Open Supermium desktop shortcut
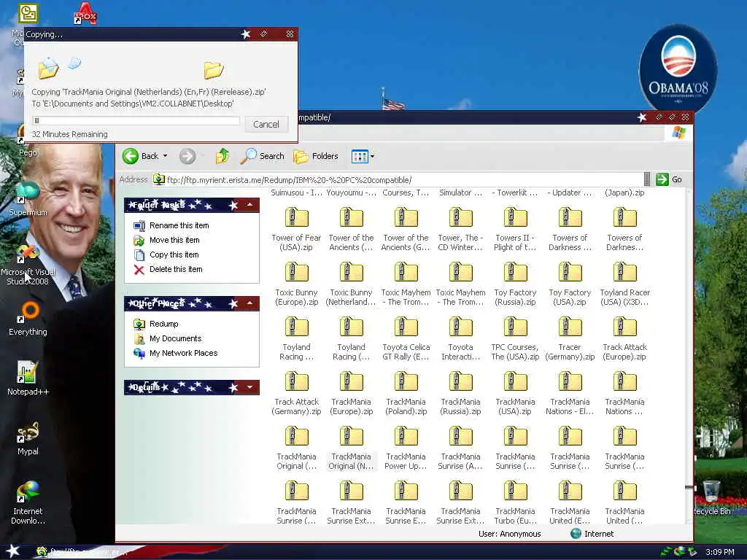The width and height of the screenshot is (747, 560). click(x=28, y=200)
